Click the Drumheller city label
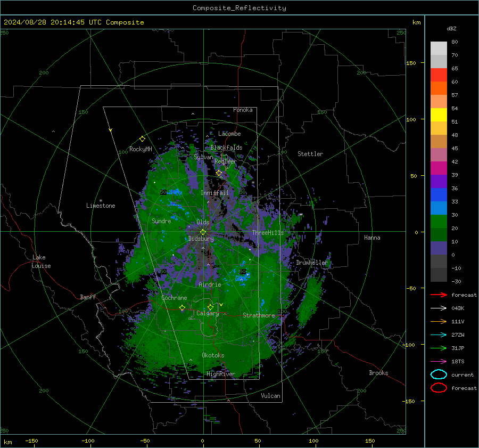This screenshot has height=448, width=479. click(312, 263)
